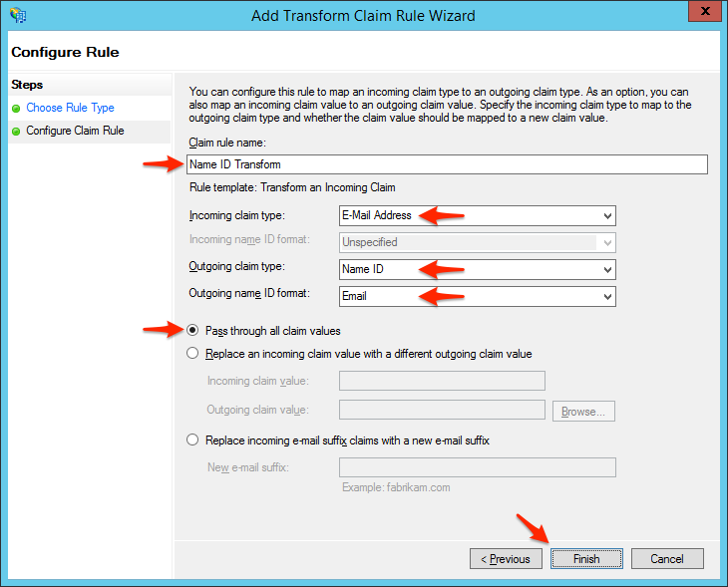This screenshot has width=728, height=587.
Task: Expand the Outgoing claim type dropdown
Action: pos(477,269)
